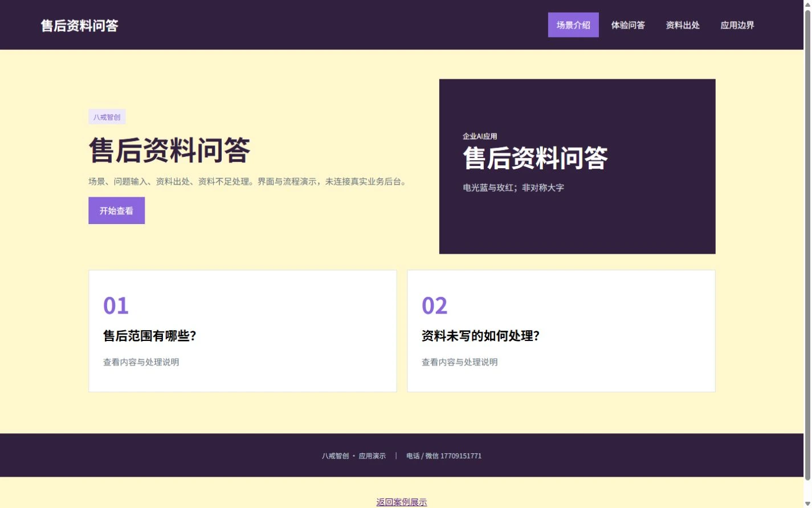
Task: Click the 电光蓝与玫红；非对称大字 caption
Action: click(513, 188)
